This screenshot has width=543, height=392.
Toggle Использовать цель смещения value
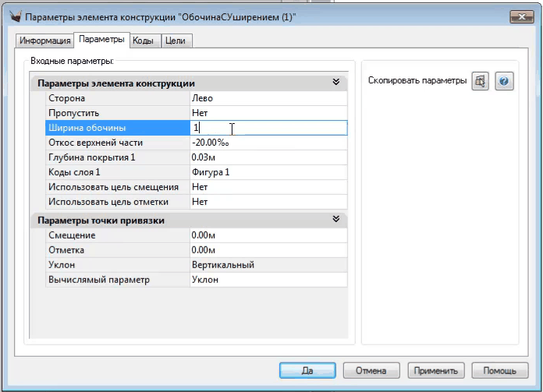[x=268, y=187]
